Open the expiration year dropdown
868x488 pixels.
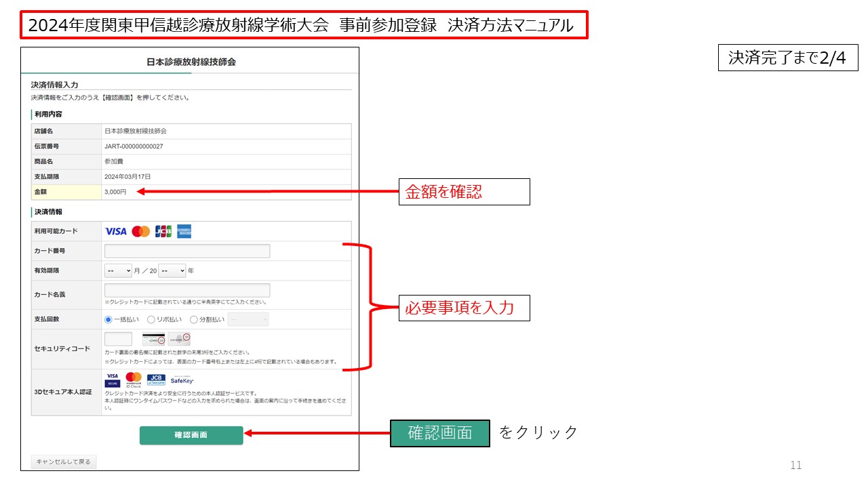172,271
